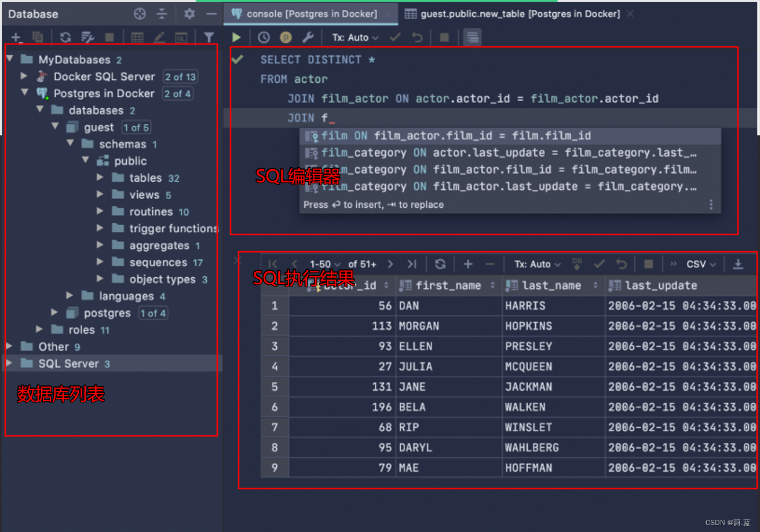Open Tx: Auto dropdown in console toolbar
This screenshot has height=532, width=760.
(x=355, y=38)
